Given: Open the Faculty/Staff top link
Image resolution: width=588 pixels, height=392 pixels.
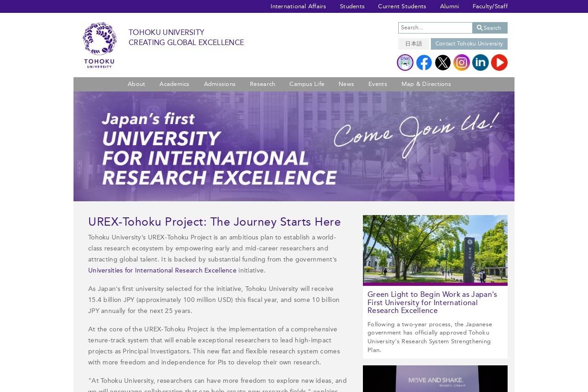Looking at the screenshot, I should [x=490, y=6].
